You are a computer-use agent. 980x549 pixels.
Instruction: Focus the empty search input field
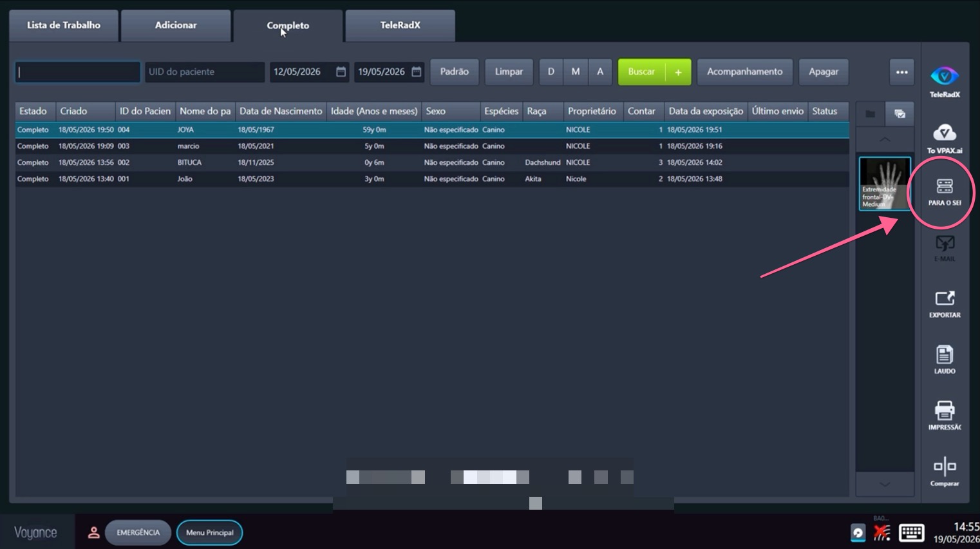tap(78, 72)
